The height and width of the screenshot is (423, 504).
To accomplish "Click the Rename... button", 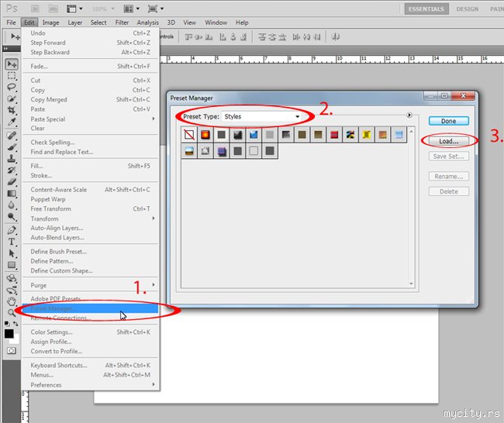I will pos(449,177).
